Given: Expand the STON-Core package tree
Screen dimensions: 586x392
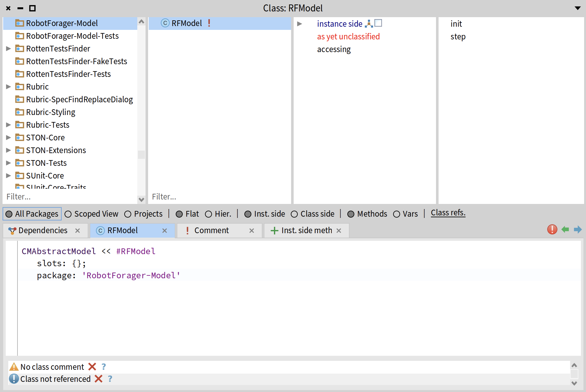Looking at the screenshot, I should coord(9,138).
